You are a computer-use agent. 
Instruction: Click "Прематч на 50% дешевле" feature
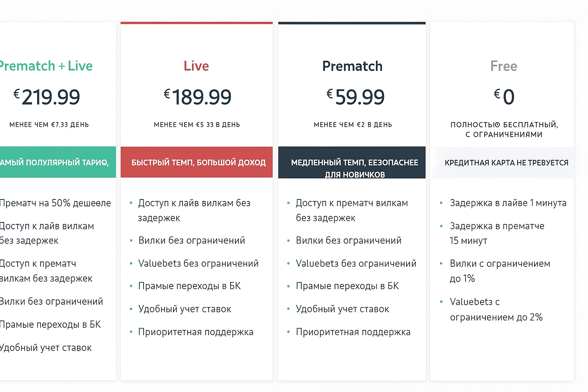click(55, 203)
